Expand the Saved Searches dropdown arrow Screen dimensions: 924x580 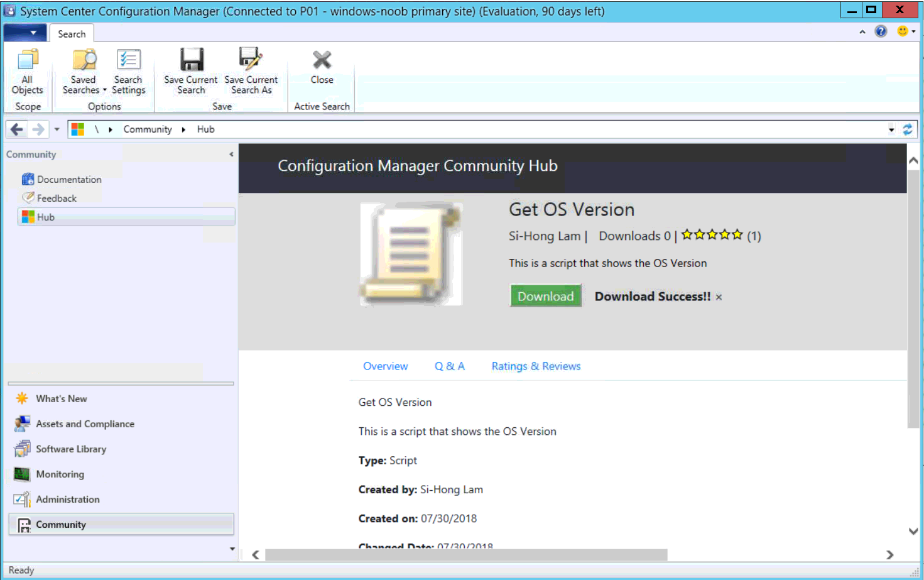104,90
